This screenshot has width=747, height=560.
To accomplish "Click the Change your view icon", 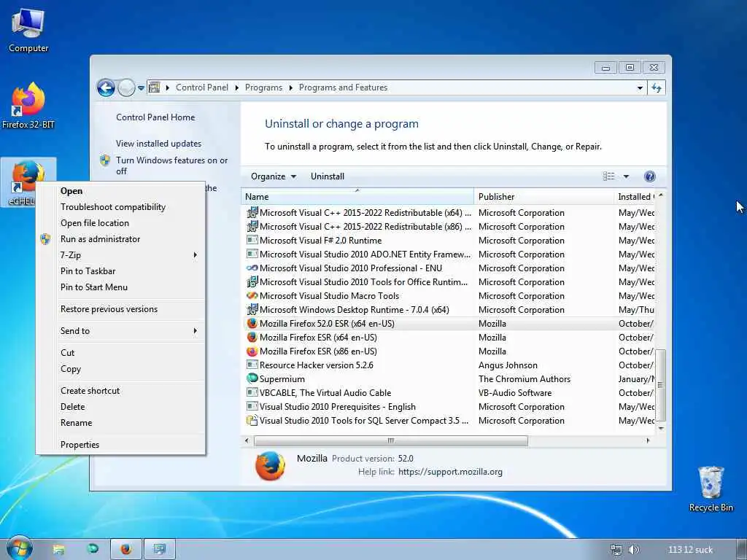I will 609,176.
